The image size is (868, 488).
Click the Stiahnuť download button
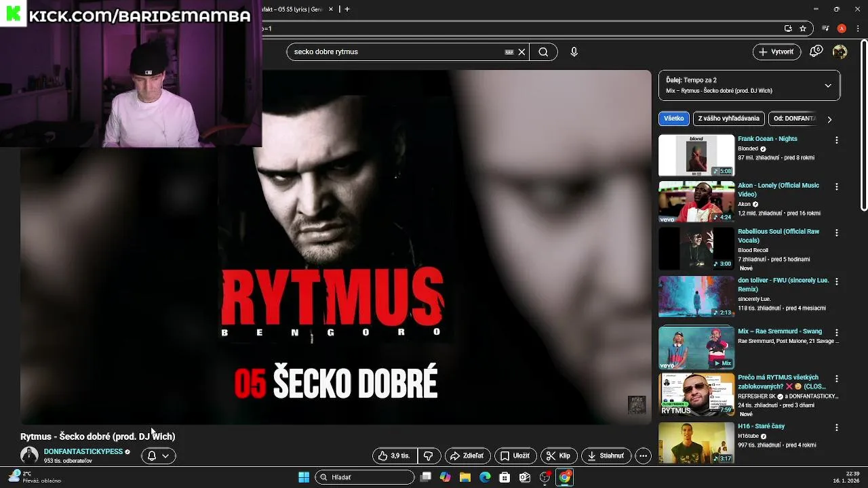[x=606, y=456]
